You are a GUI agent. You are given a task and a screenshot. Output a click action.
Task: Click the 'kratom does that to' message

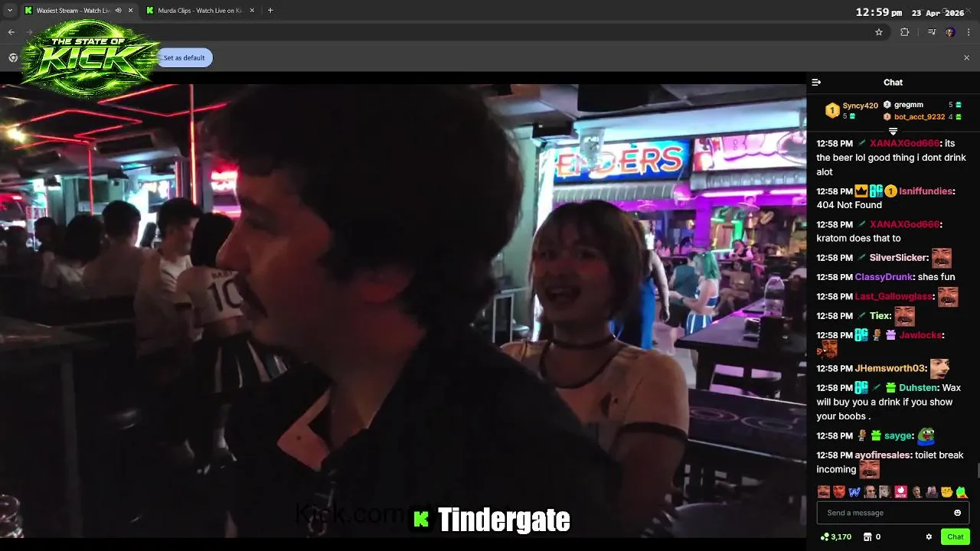858,238
